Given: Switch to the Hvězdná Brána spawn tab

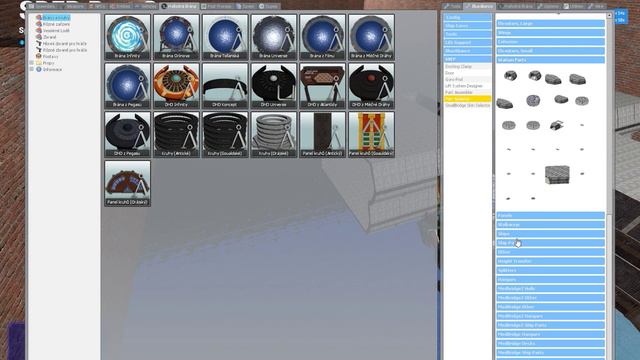Looking at the screenshot, I should tap(179, 6).
